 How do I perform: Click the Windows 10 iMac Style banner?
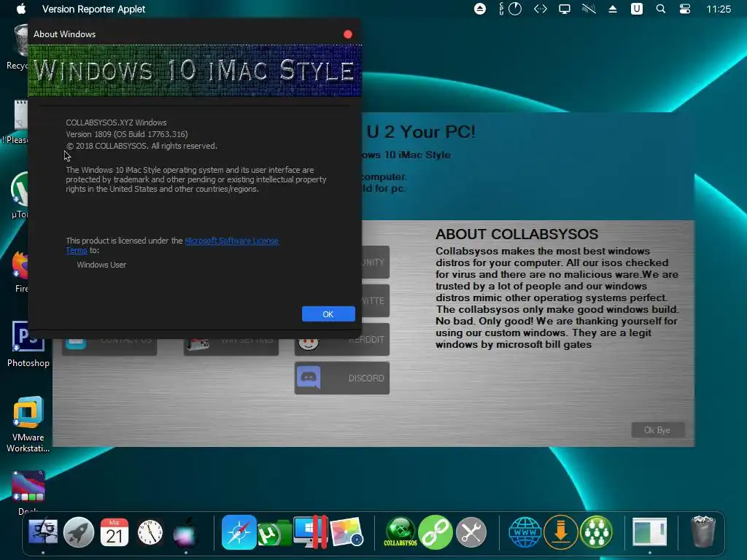pyautogui.click(x=195, y=71)
